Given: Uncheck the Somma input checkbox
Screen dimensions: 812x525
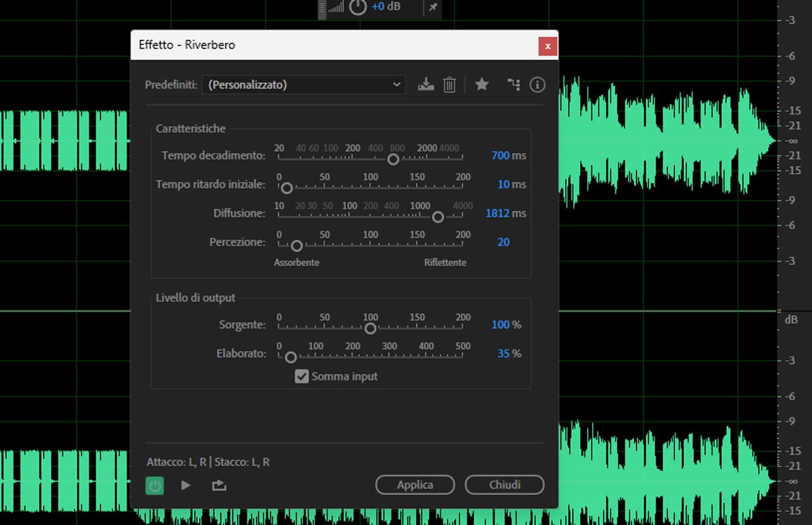Looking at the screenshot, I should coord(302,376).
